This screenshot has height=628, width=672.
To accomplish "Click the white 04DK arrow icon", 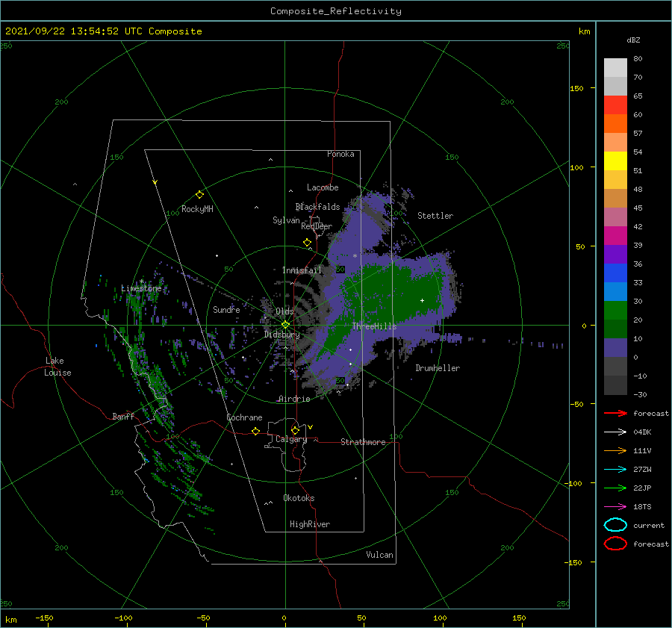I will pyautogui.click(x=615, y=432).
